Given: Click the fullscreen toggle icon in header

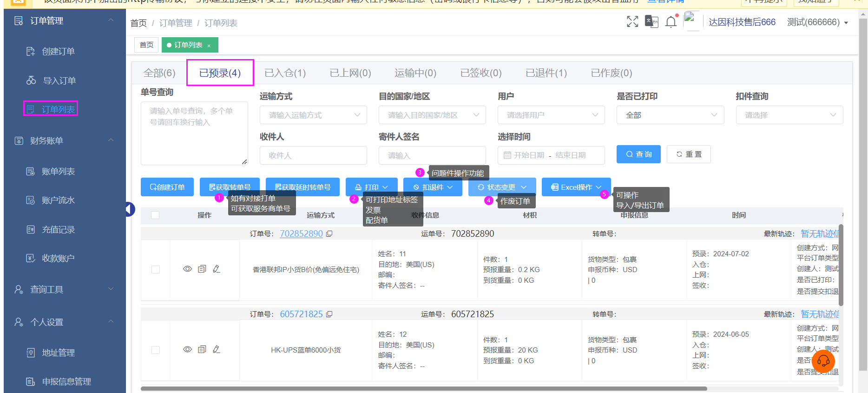Looking at the screenshot, I should coord(632,22).
